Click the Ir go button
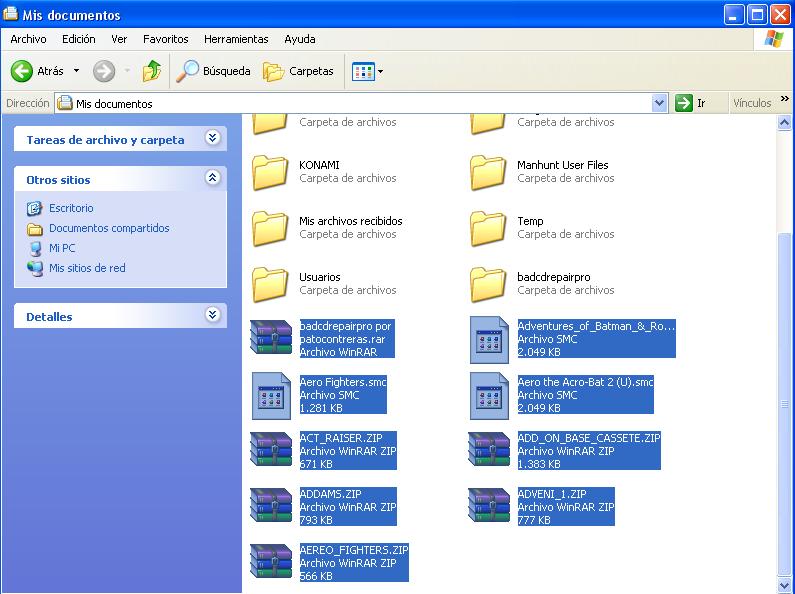 (691, 103)
